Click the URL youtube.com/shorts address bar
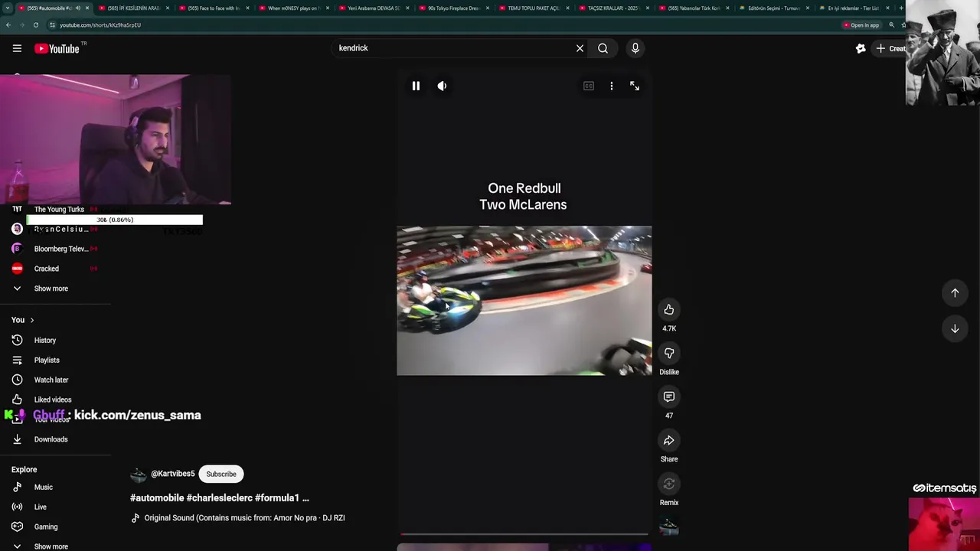This screenshot has width=980, height=551. coord(100,24)
